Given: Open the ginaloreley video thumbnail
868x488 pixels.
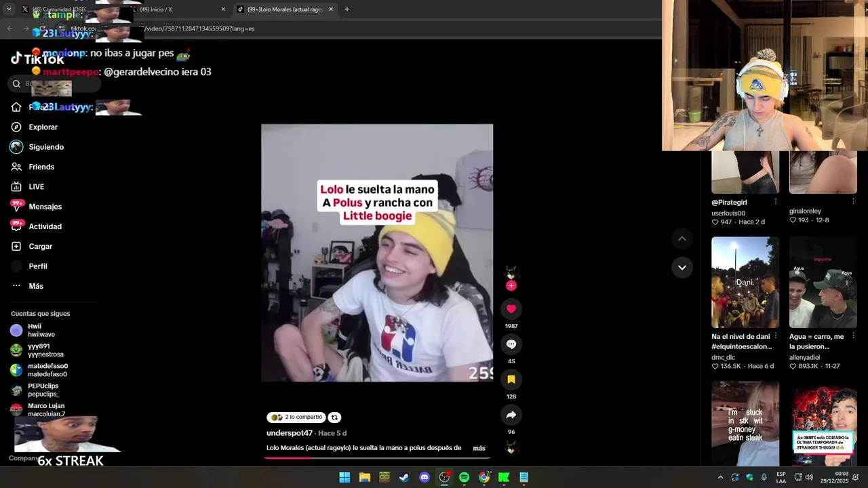Looking at the screenshot, I should tap(823, 172).
